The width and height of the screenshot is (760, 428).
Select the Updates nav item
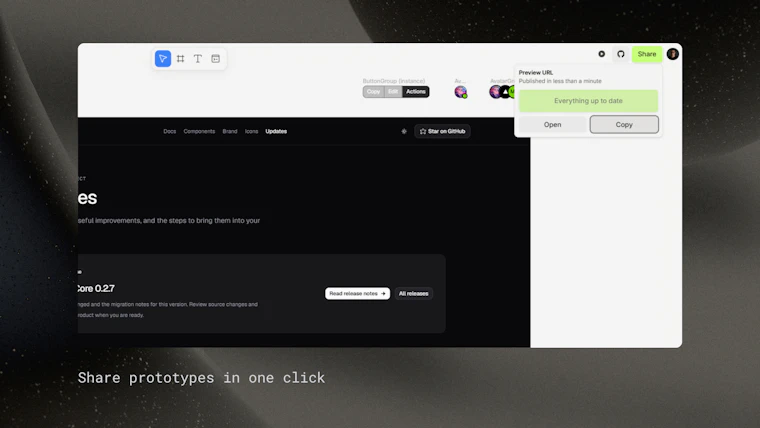(276, 131)
